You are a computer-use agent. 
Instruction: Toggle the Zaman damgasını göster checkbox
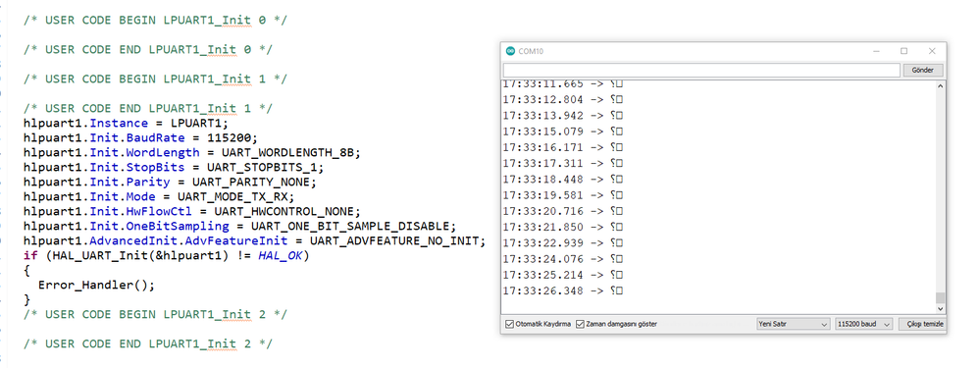[580, 324]
